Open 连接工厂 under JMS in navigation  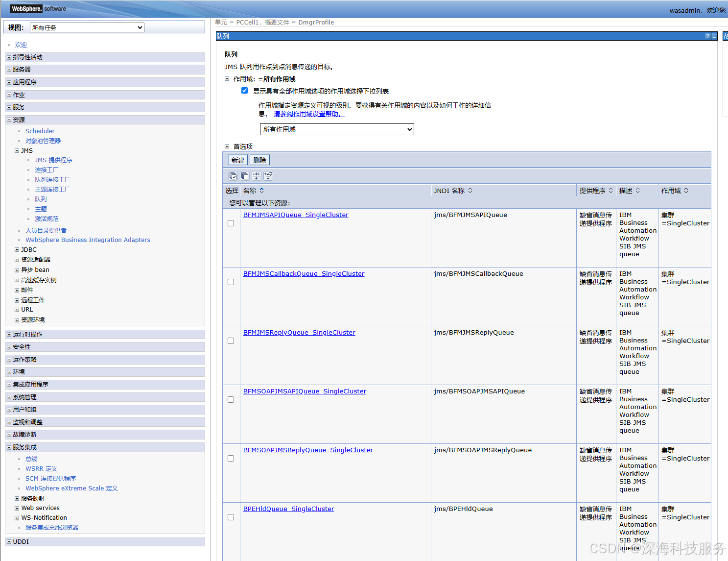[47, 170]
